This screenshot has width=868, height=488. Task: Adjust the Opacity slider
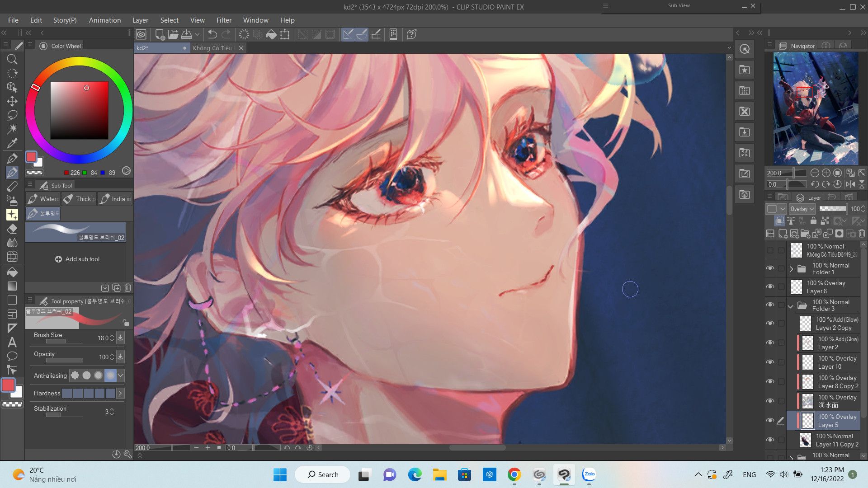tap(64, 360)
